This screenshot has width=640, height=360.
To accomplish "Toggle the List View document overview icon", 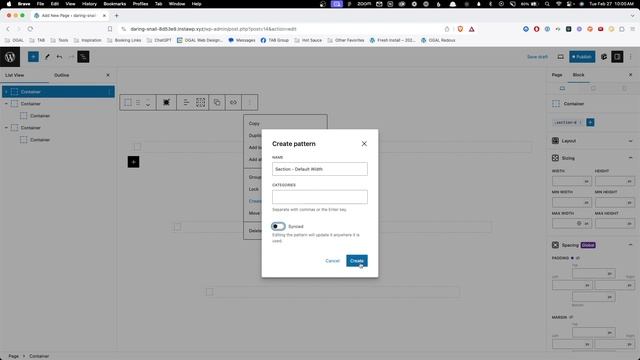I will [83, 57].
